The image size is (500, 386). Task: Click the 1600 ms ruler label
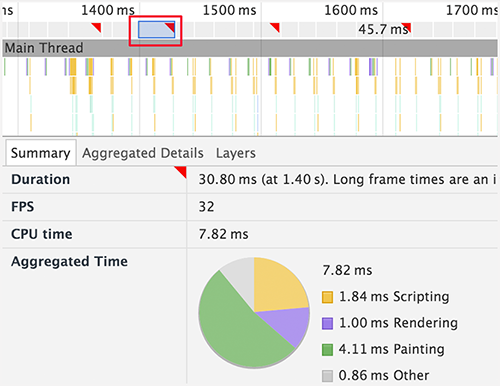(x=351, y=10)
